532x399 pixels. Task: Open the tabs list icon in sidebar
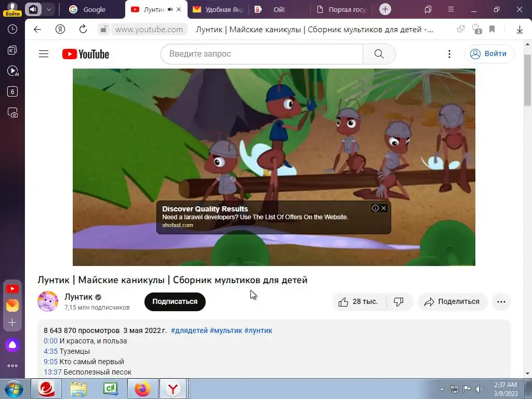coord(12,50)
